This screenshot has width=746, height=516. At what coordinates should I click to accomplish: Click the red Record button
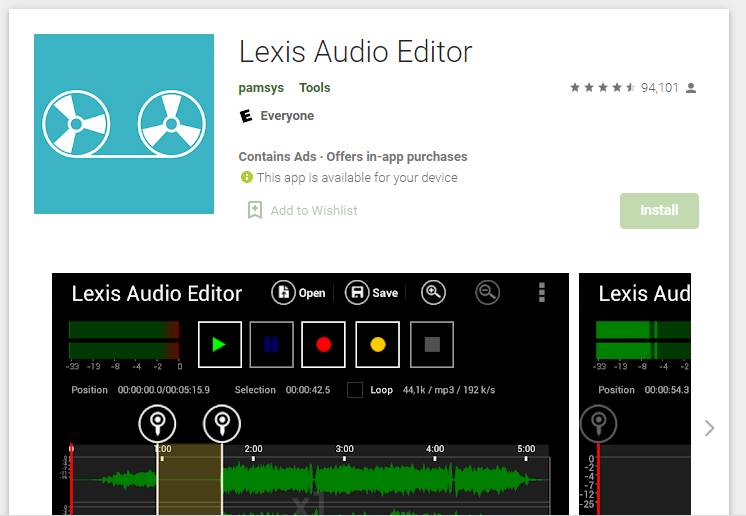click(x=324, y=344)
